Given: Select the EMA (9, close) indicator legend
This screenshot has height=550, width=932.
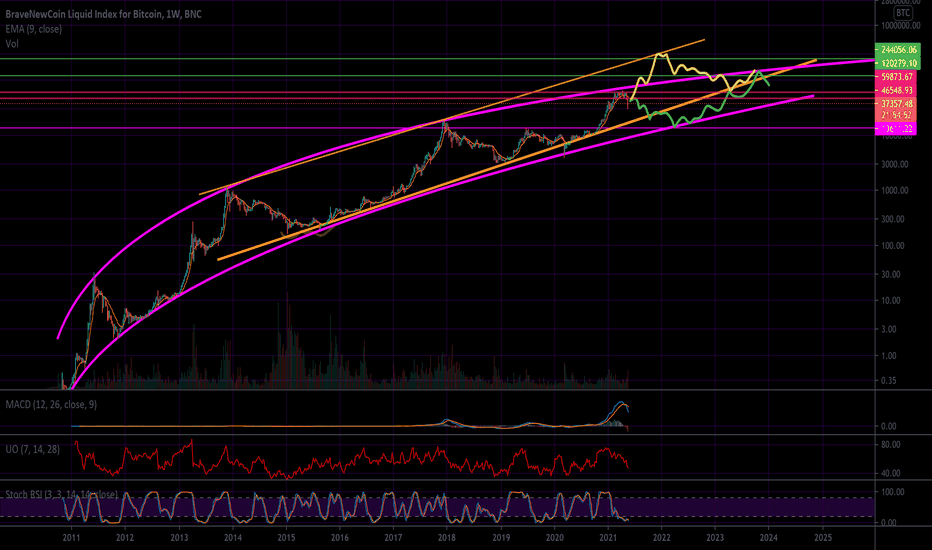Looking at the screenshot, I should click(33, 29).
